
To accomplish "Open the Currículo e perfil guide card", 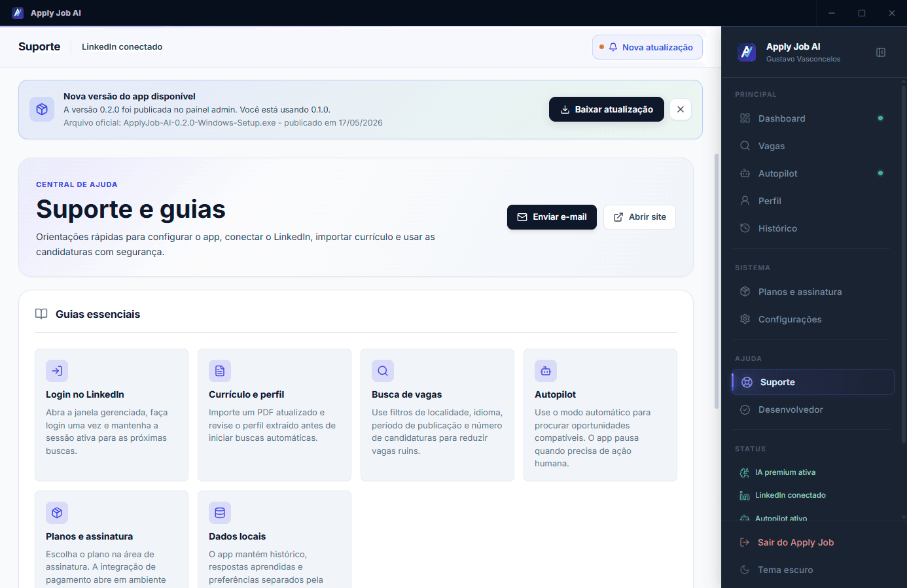I will [274, 415].
